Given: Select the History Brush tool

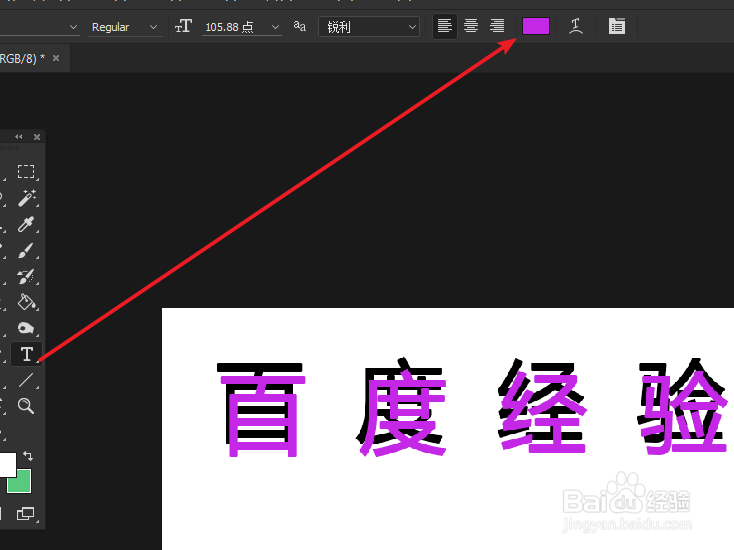Looking at the screenshot, I should pyautogui.click(x=26, y=276).
